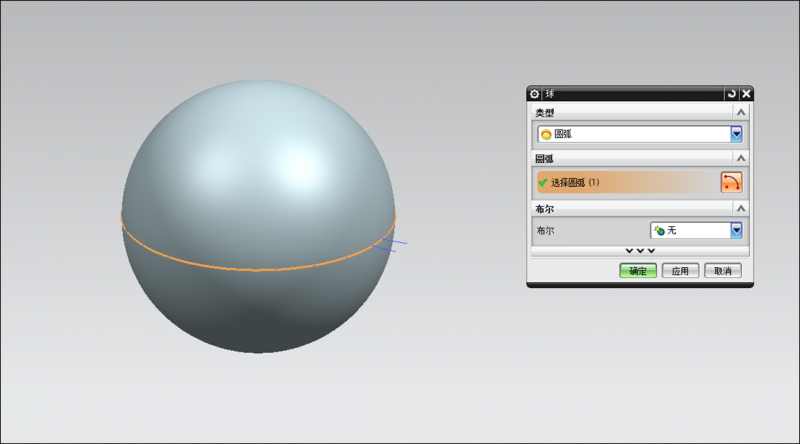The height and width of the screenshot is (444, 800).
Task: Click the boolean icon beside 无
Action: pos(659,230)
